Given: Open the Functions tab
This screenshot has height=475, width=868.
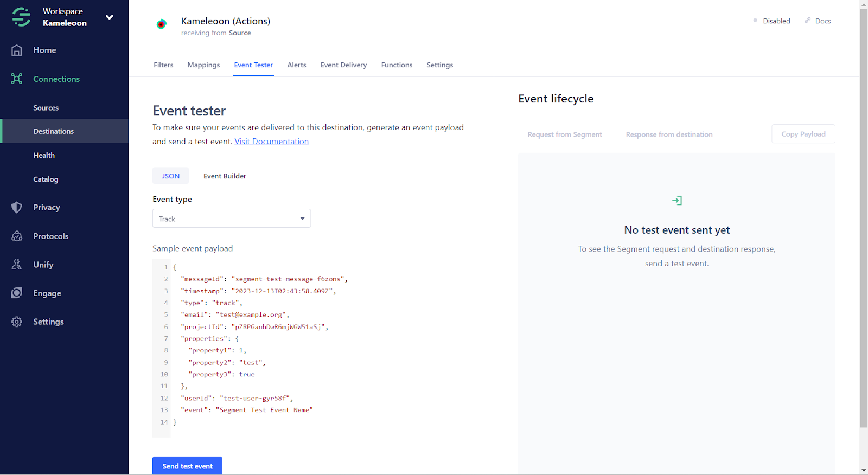Looking at the screenshot, I should click(397, 65).
